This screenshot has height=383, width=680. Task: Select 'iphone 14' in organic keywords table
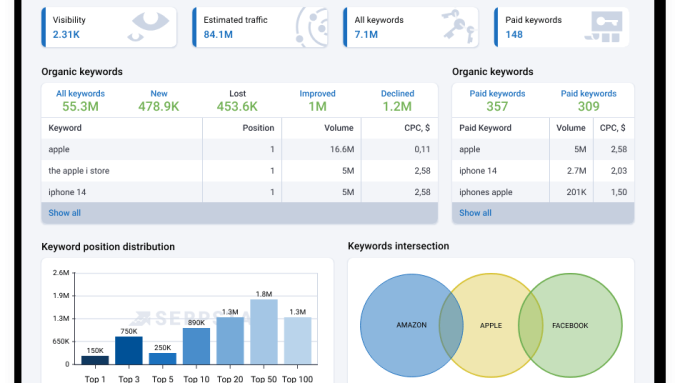[67, 192]
